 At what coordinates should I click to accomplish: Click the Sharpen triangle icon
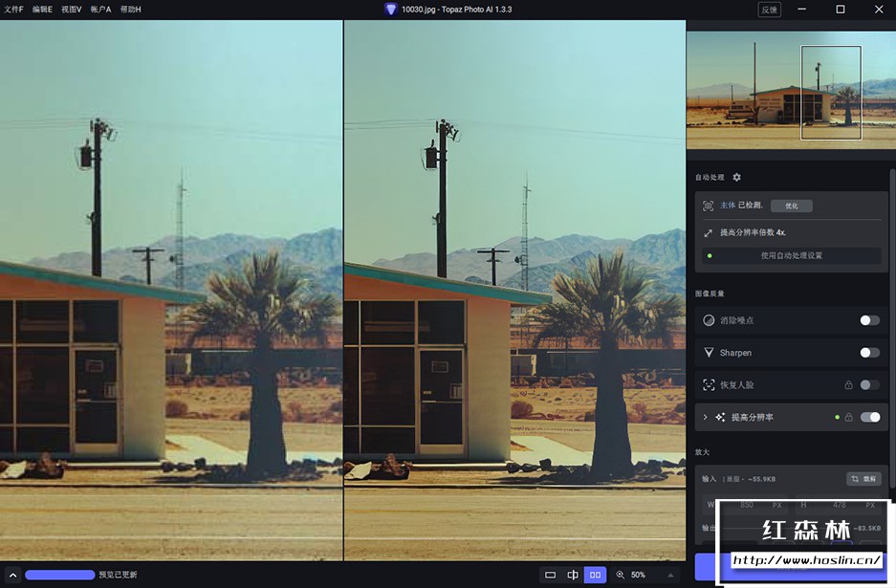coord(709,353)
